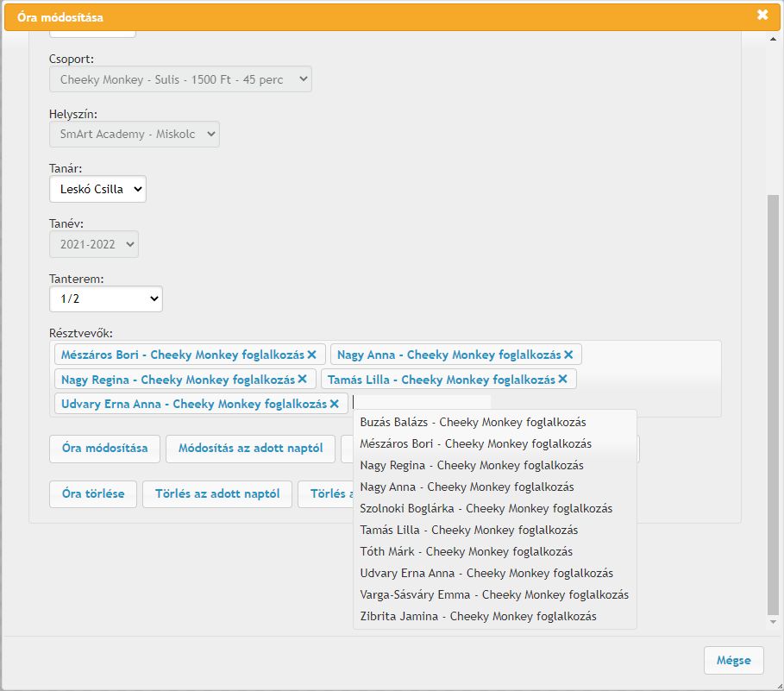Click the Óra módosítása button

[105, 449]
